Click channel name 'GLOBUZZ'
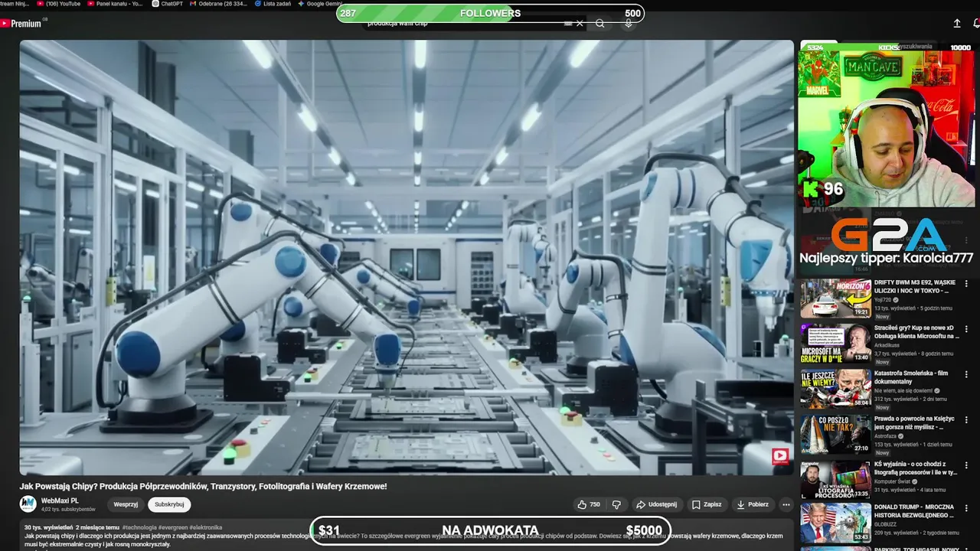Viewport: 980px width, 551px height. (x=887, y=525)
